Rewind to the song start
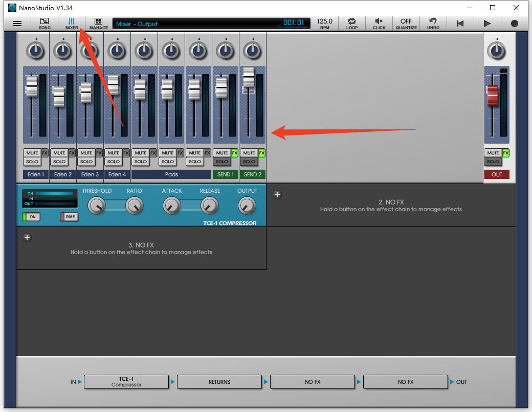Screen dimensions: 532x412 point(460,24)
